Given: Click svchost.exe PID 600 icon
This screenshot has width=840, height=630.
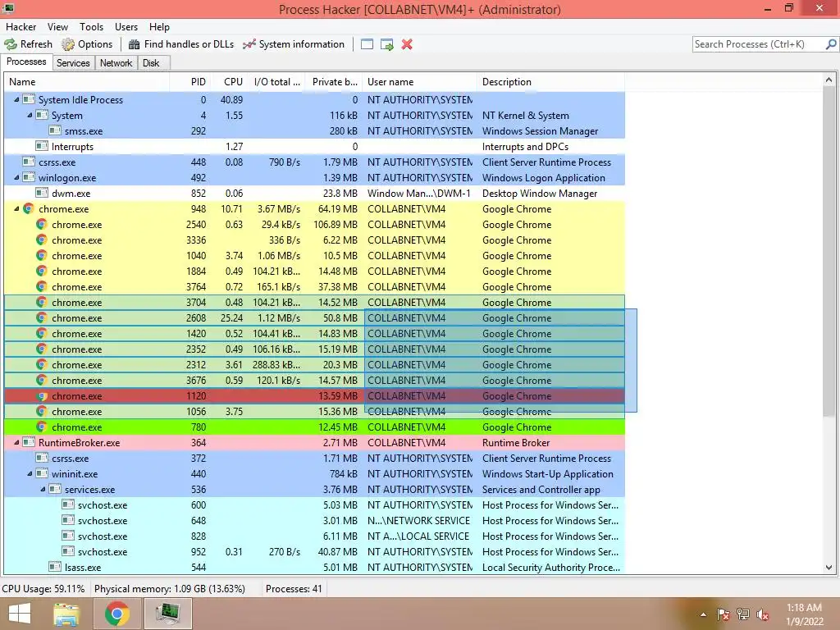Looking at the screenshot, I should pyautogui.click(x=67, y=504).
